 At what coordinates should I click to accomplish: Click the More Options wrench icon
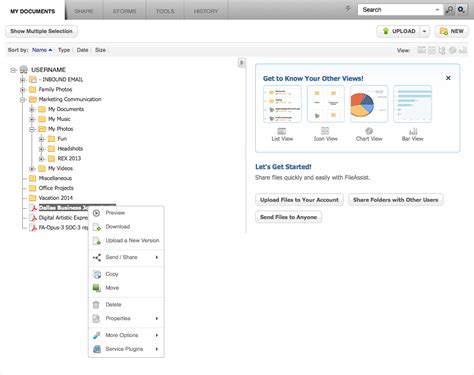coord(97,335)
